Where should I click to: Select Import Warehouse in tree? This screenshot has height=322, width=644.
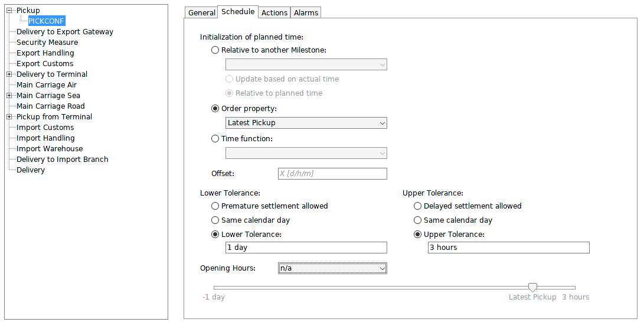(x=50, y=149)
